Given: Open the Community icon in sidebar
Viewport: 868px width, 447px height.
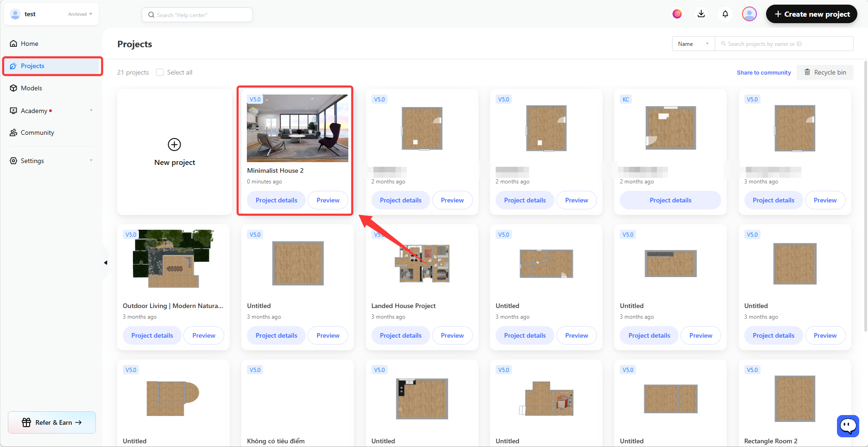Looking at the screenshot, I should click(x=13, y=132).
